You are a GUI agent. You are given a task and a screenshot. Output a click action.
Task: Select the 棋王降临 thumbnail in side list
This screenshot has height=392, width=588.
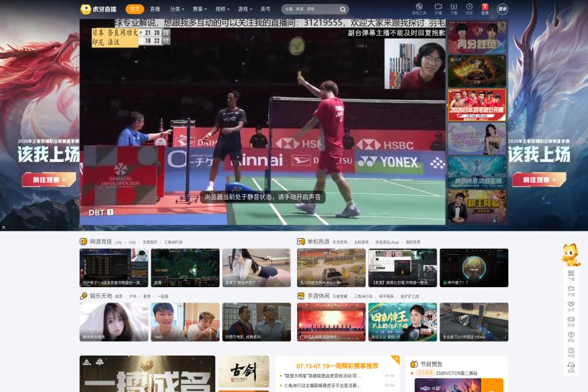point(476,206)
